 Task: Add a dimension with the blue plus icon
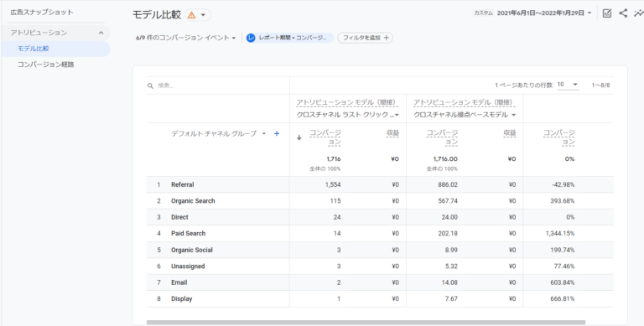click(277, 133)
